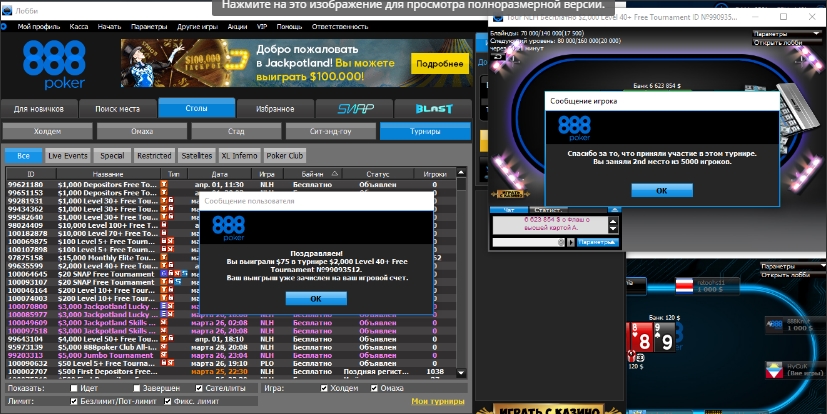Viewport: 827px width, 414px height.
Task: Click OK in the 2nd place message dialog
Action: coord(662,191)
